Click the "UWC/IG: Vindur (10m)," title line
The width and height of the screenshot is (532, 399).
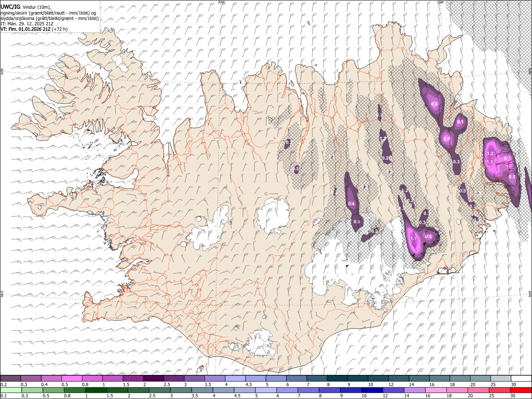coord(25,7)
